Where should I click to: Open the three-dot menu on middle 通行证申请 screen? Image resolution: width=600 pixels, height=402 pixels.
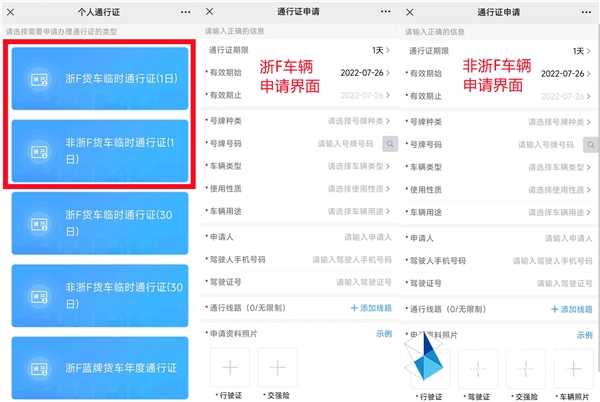click(385, 11)
